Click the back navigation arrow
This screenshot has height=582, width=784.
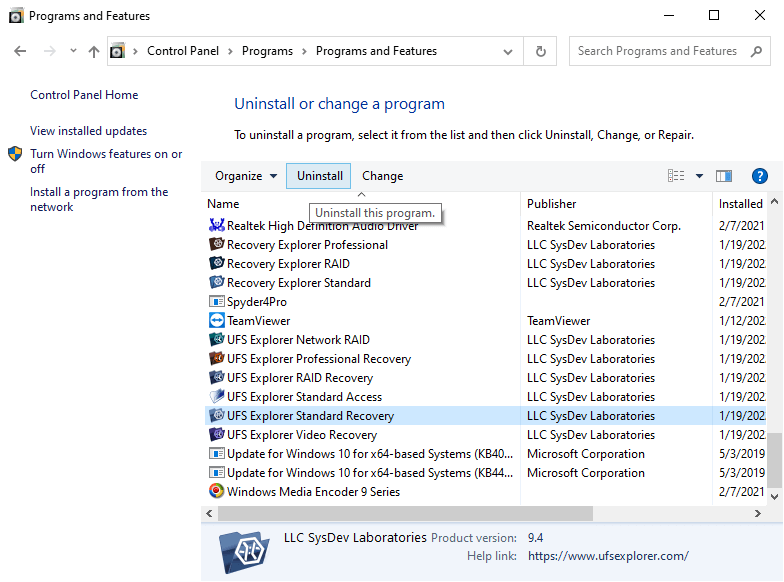[x=20, y=51]
